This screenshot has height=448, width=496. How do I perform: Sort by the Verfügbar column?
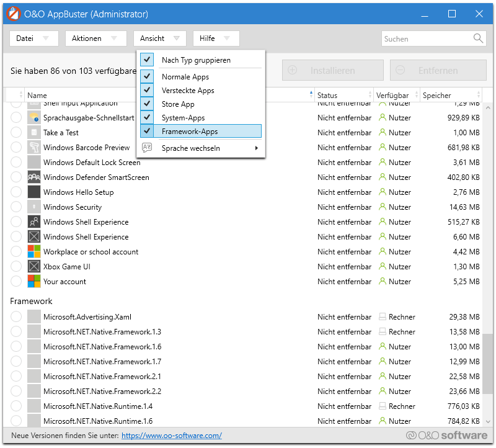(x=397, y=95)
